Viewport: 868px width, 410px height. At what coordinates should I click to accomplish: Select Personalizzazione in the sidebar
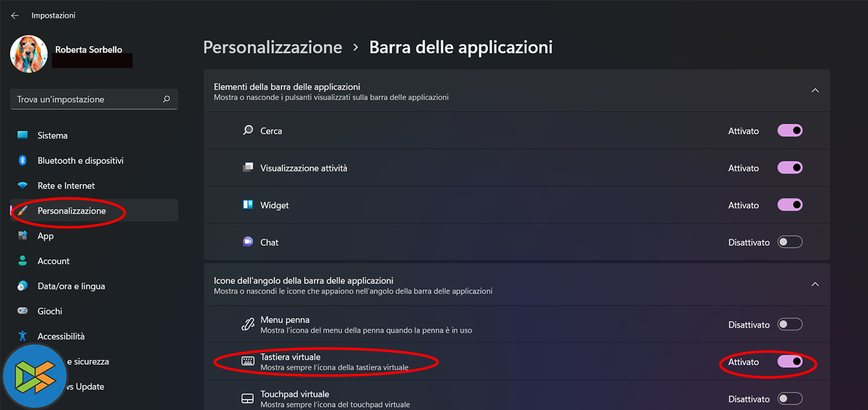coord(72,211)
